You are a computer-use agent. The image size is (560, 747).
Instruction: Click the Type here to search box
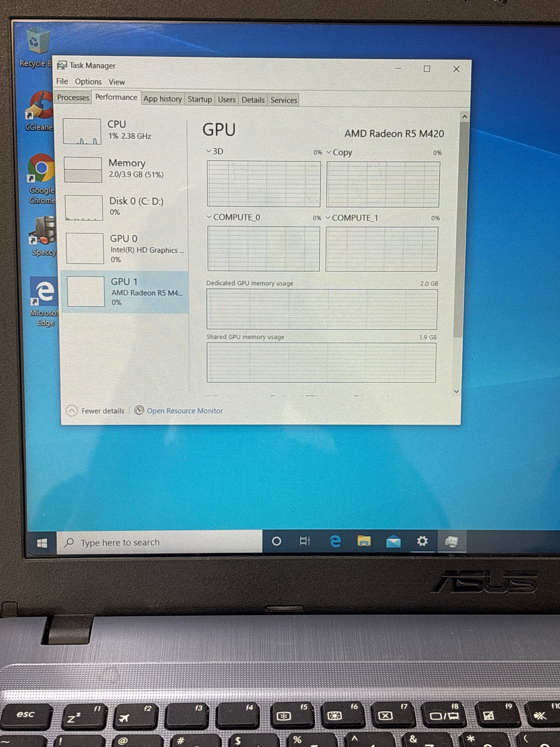point(160,542)
